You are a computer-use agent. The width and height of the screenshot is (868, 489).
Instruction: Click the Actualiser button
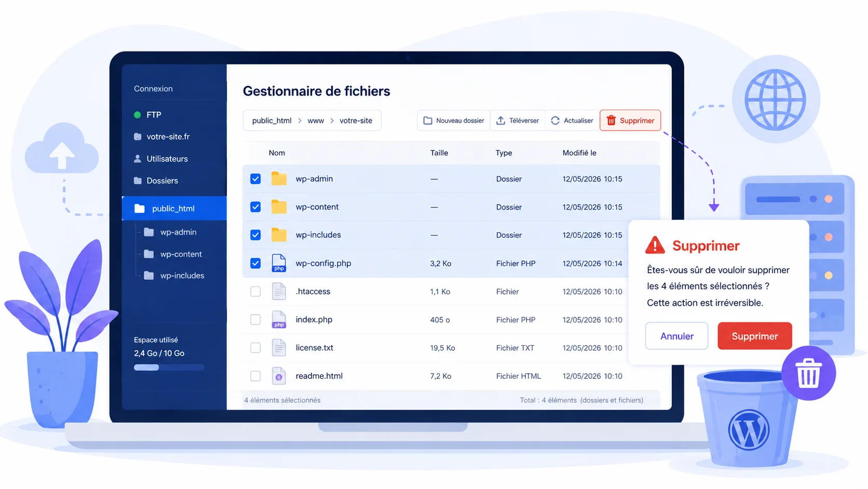[x=572, y=121]
